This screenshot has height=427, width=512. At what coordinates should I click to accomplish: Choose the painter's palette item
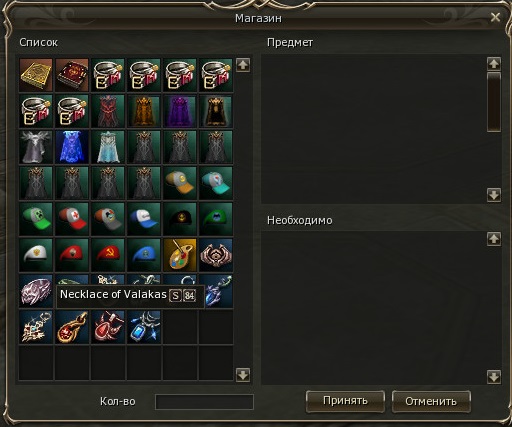(180, 255)
